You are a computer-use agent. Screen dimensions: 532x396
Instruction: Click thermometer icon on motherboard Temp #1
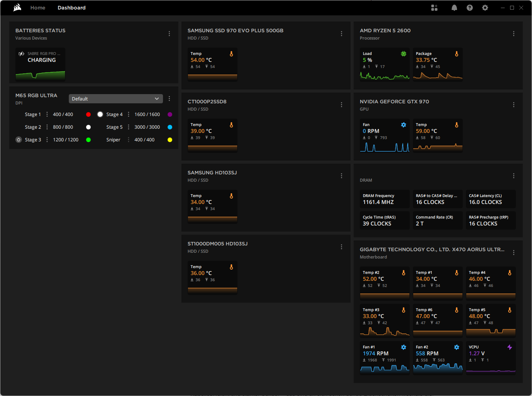point(457,273)
